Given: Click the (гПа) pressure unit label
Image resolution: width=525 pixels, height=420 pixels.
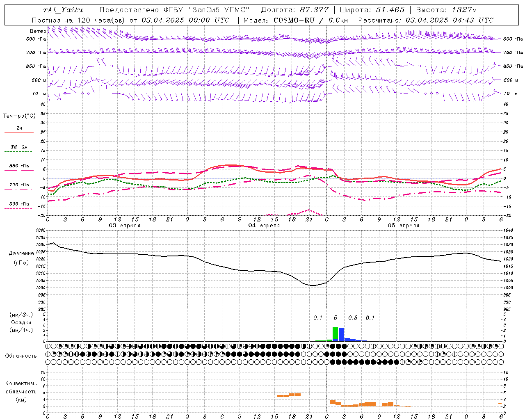Looking at the screenshot, I should click(21, 263).
